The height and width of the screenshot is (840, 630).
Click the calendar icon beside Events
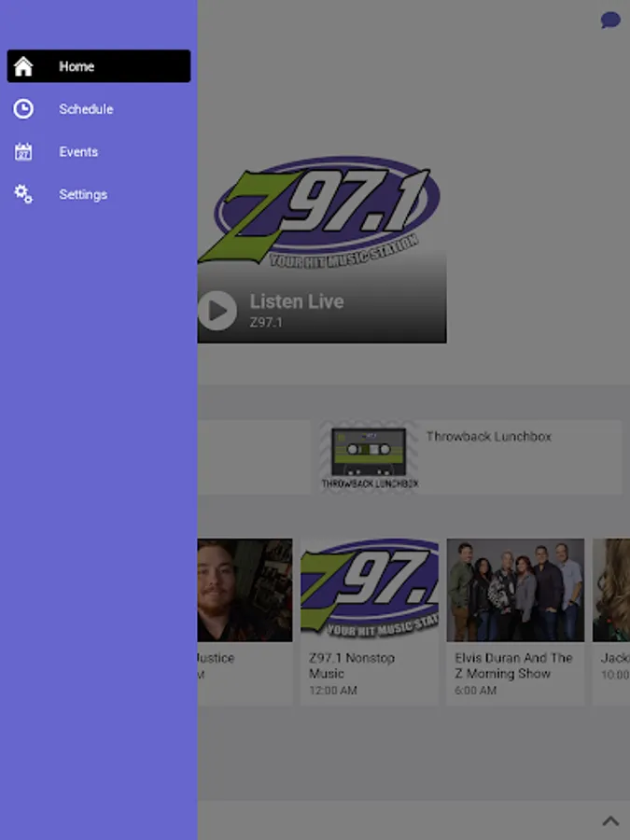click(x=23, y=151)
